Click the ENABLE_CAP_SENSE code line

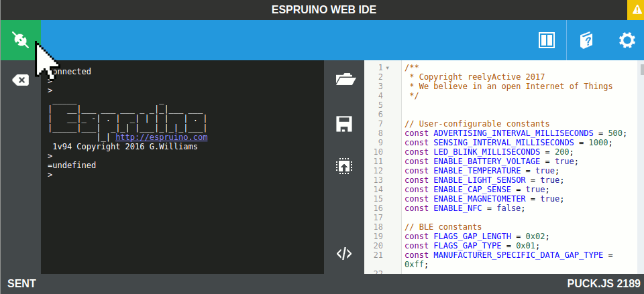click(477, 190)
